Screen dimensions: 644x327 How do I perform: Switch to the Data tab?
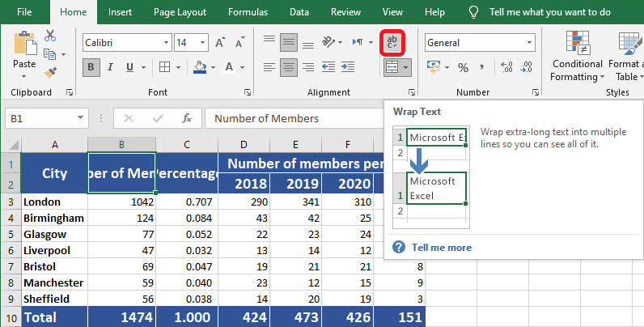coord(299,12)
